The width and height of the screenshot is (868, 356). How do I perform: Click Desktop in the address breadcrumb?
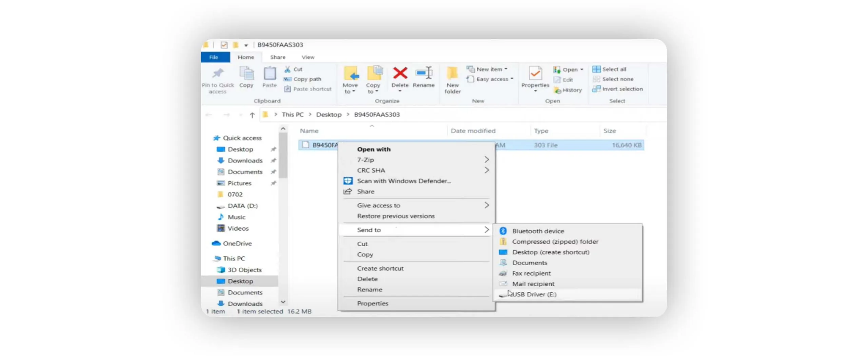click(328, 114)
